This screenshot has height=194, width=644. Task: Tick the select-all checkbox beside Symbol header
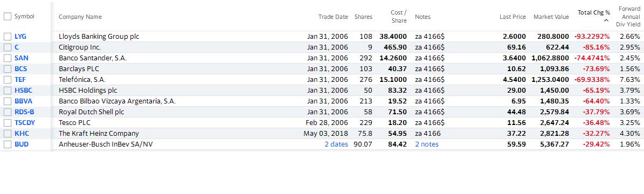point(8,17)
